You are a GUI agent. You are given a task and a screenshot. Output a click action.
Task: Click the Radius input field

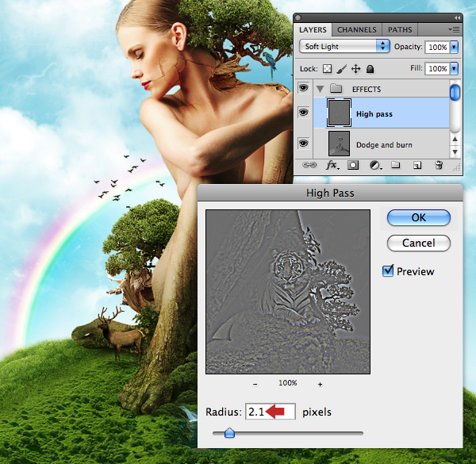coord(271,412)
